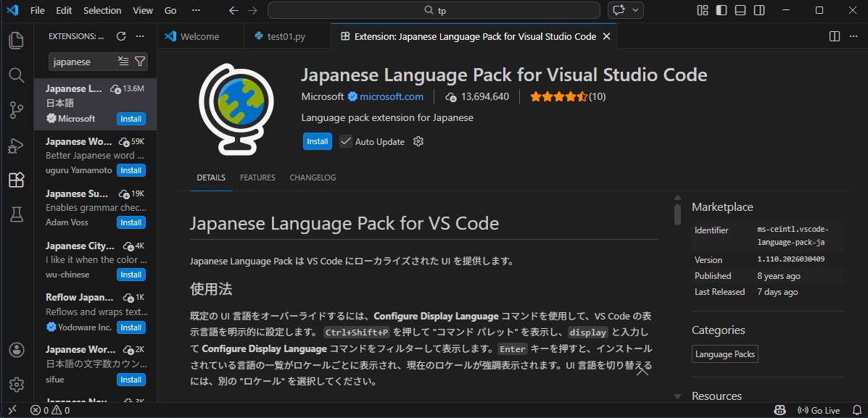
Task: Open the Search view in activity bar
Action: pos(16,75)
